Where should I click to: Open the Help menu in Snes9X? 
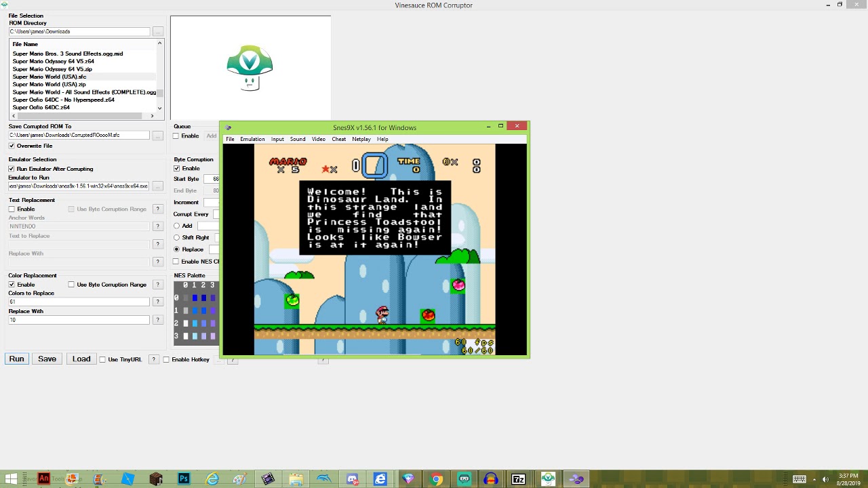tap(382, 139)
